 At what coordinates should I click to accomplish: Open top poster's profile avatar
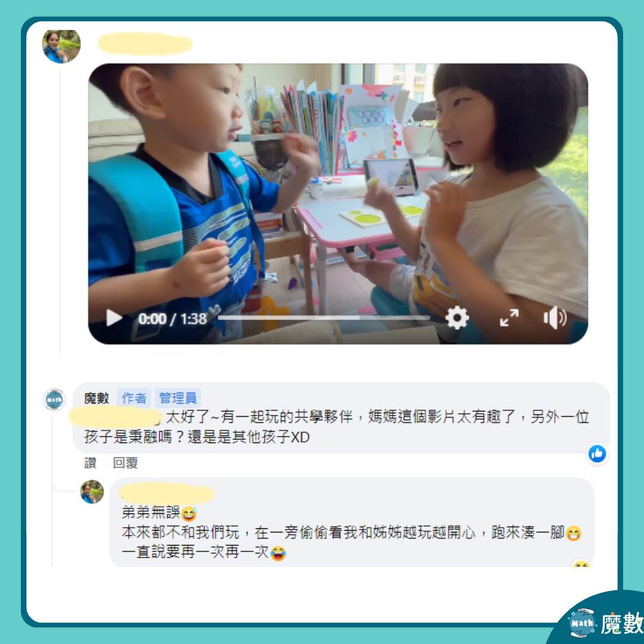pyautogui.click(x=61, y=46)
